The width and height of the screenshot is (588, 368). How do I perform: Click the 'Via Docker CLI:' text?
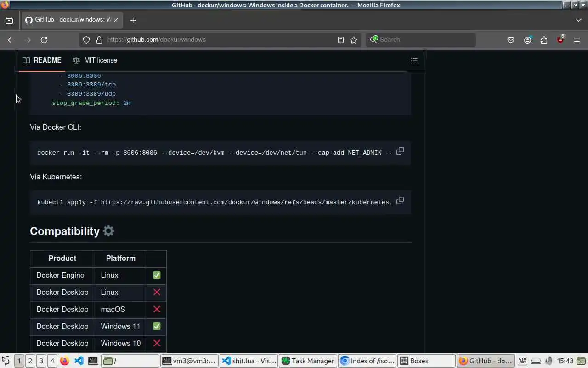point(56,127)
